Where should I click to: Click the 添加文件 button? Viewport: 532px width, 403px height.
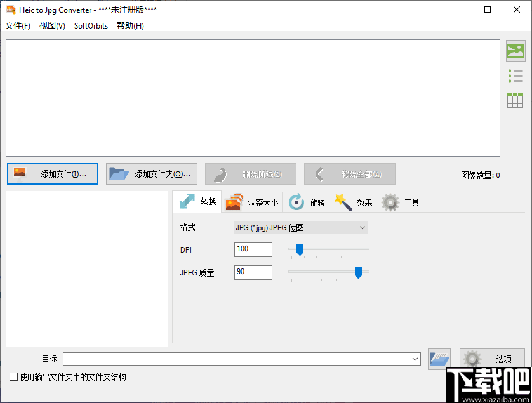52,173
